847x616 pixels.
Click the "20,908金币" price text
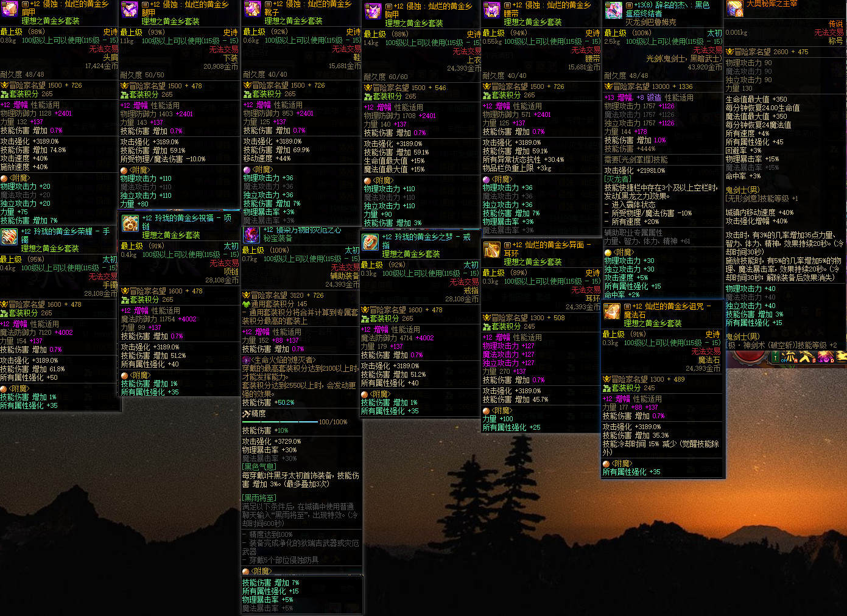click(x=220, y=67)
